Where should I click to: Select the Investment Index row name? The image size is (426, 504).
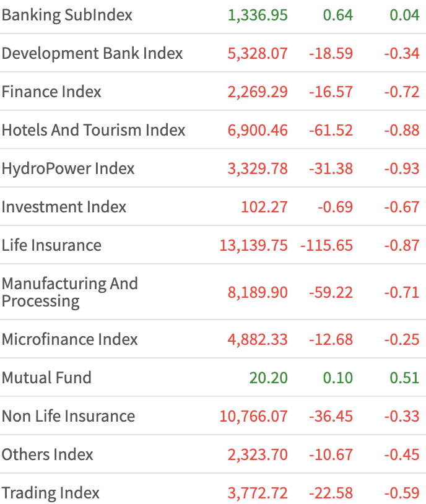tap(64, 207)
